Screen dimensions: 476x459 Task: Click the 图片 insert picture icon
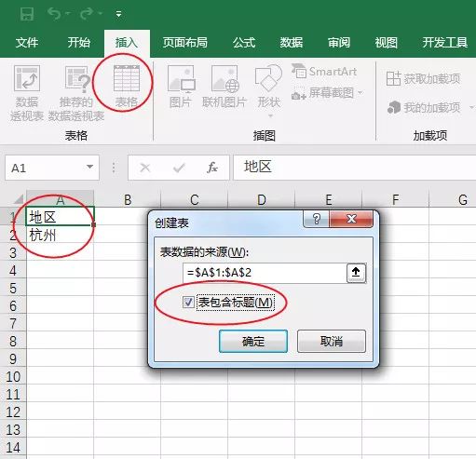click(x=181, y=79)
